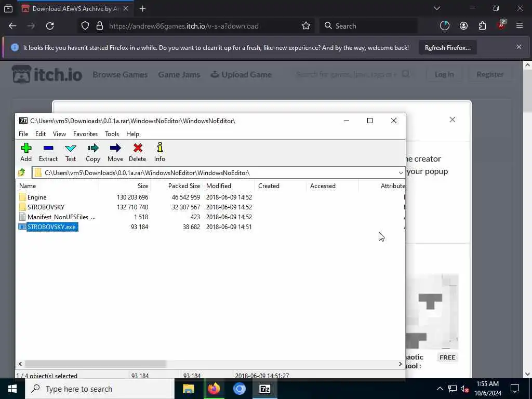This screenshot has height=399, width=532.
Task: Click the horizontal scrollbar right arrow in 7-Zip
Action: pos(401,364)
